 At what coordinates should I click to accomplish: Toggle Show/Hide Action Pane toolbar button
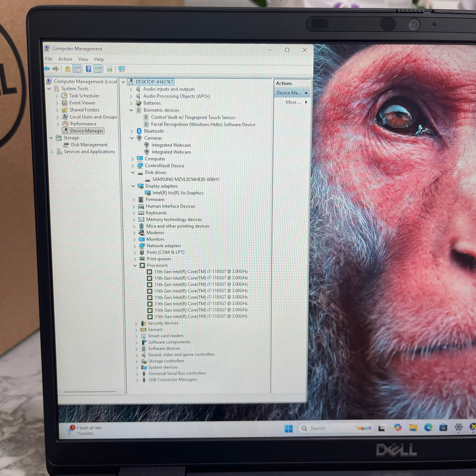tap(98, 69)
